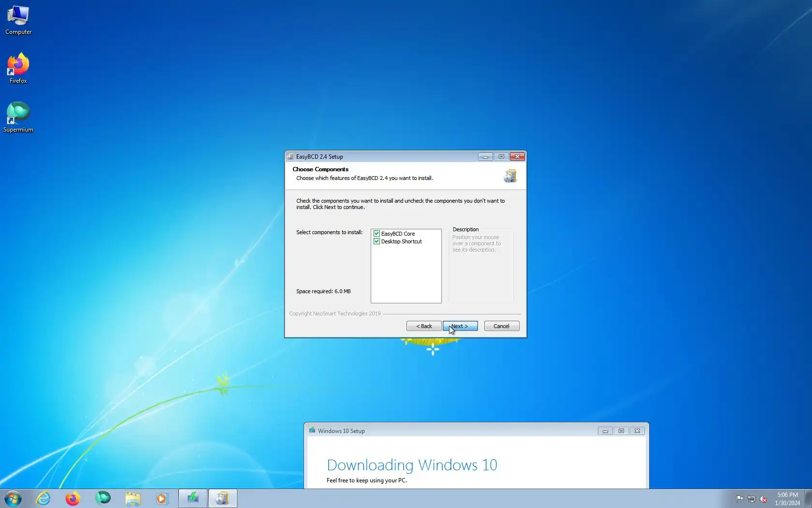
Task: Uncheck the Desktop Shortcut component
Action: [377, 241]
